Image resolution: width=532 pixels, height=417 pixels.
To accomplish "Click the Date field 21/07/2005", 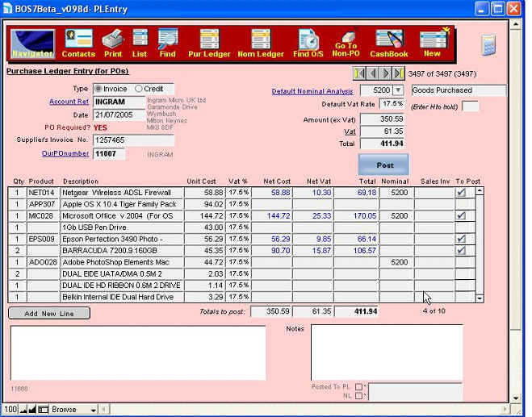I will (119, 115).
